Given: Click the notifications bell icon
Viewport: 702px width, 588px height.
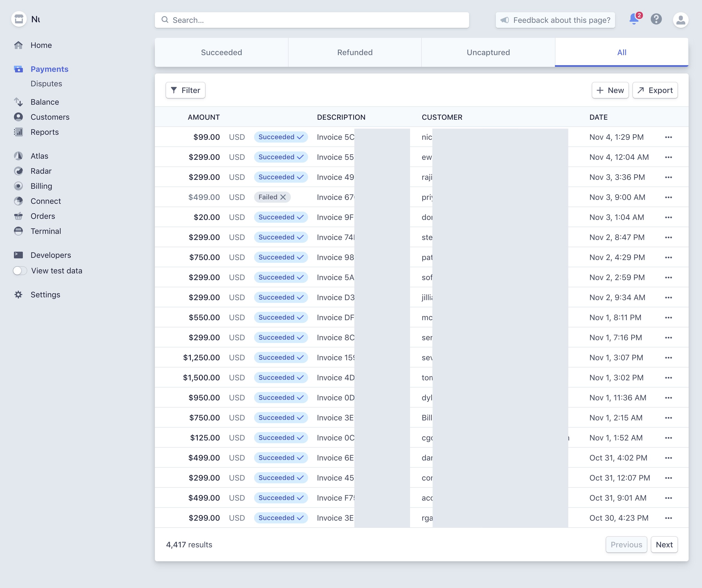Looking at the screenshot, I should click(x=633, y=19).
